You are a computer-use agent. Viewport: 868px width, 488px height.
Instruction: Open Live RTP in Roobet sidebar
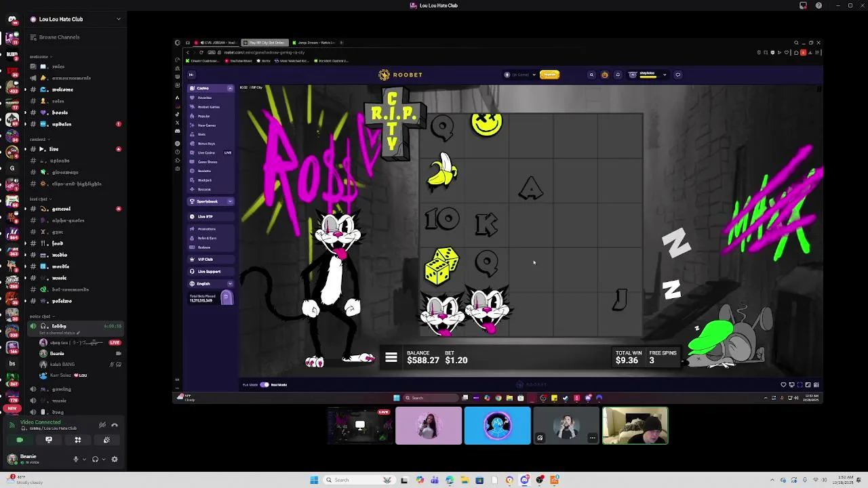click(x=211, y=216)
